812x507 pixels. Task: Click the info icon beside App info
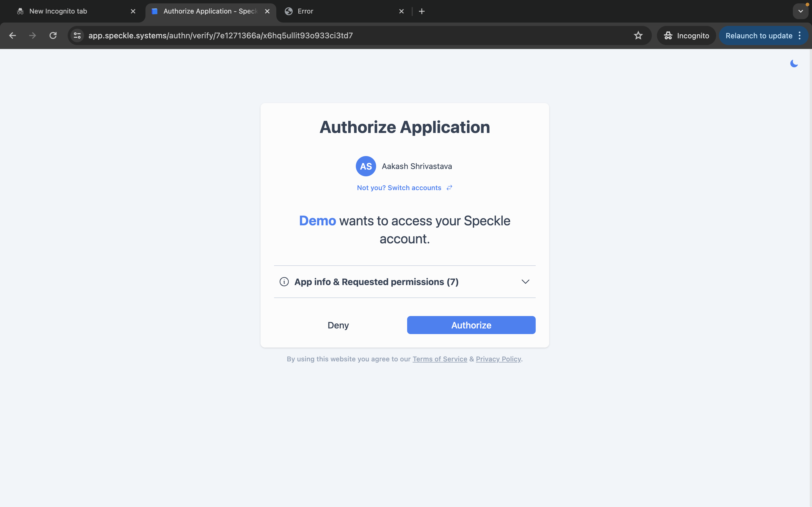(284, 282)
